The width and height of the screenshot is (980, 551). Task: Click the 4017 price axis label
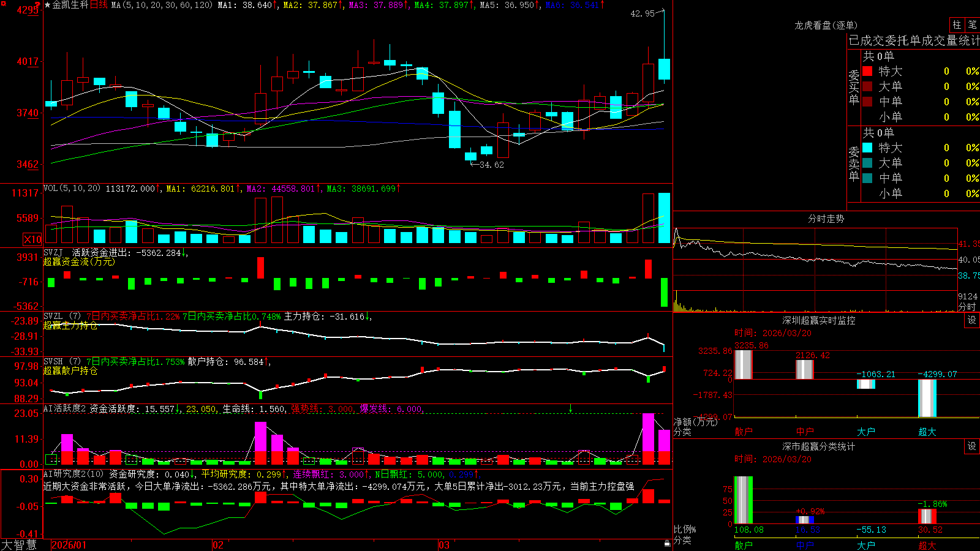[28, 61]
